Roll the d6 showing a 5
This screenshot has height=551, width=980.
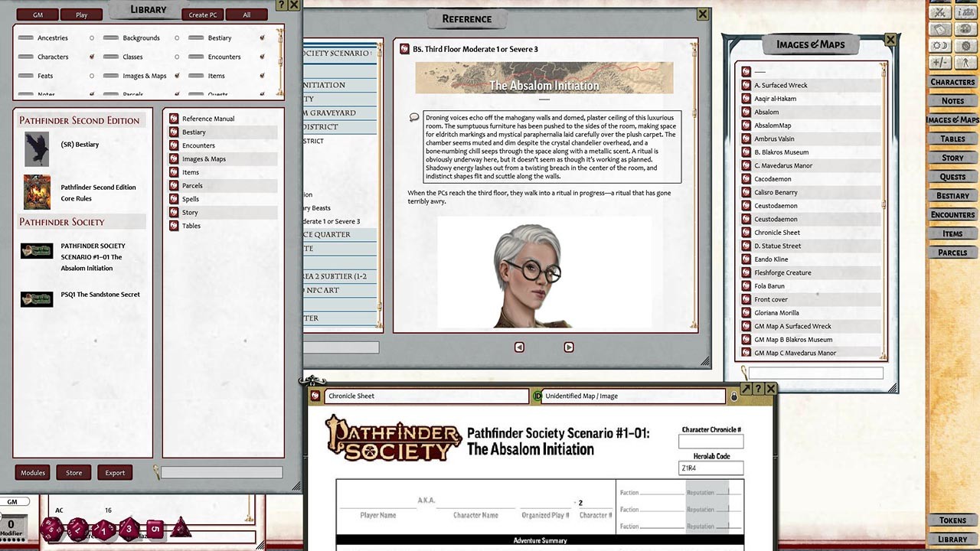(x=155, y=530)
